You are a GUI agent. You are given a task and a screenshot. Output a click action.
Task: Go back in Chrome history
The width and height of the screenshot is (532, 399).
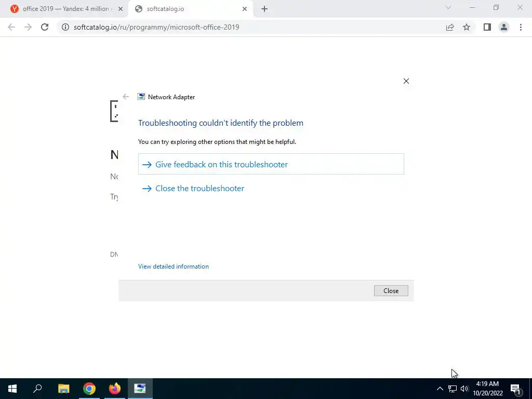pyautogui.click(x=11, y=27)
